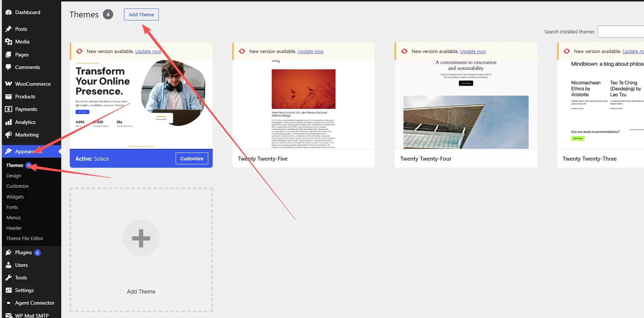The height and width of the screenshot is (318, 644).
Task: Click the Plugins plug icon
Action: pos(9,252)
